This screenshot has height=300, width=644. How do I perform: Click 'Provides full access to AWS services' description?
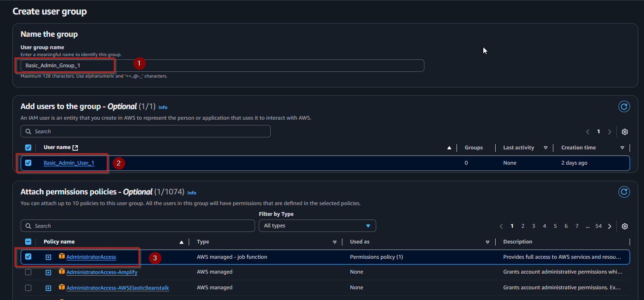tap(562, 257)
